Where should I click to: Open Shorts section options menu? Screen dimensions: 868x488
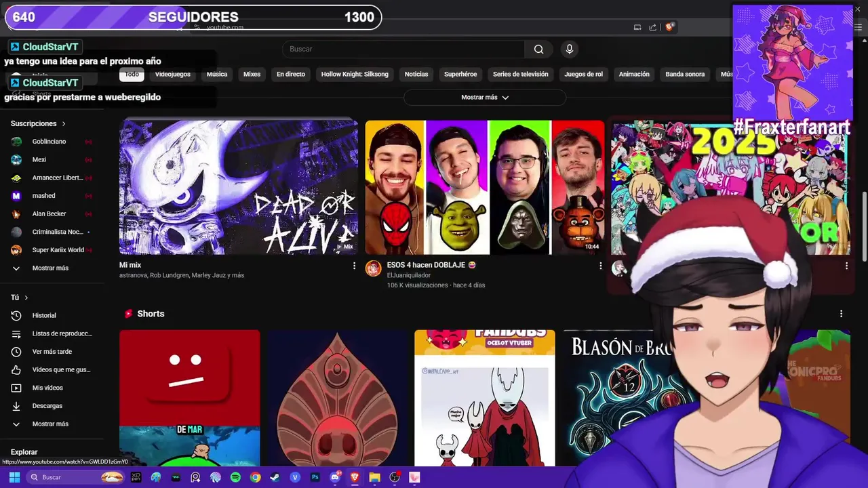841,314
